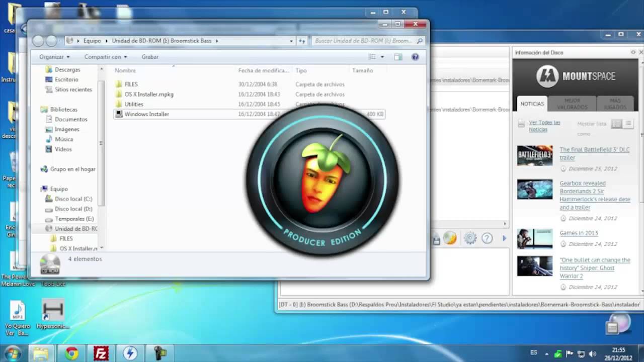Open the Organizar dropdown menu
The width and height of the screenshot is (644, 362).
54,57
